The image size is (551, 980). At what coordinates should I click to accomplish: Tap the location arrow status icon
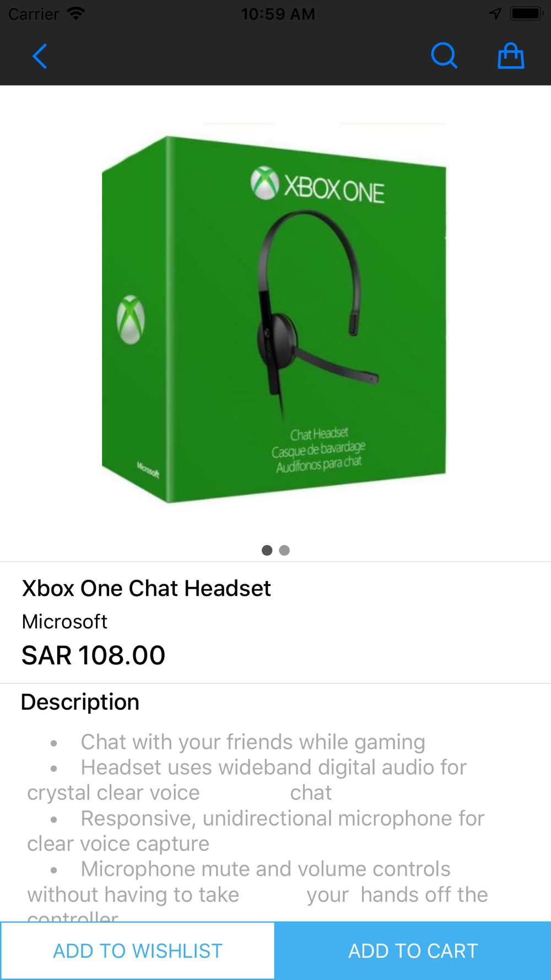(x=495, y=13)
